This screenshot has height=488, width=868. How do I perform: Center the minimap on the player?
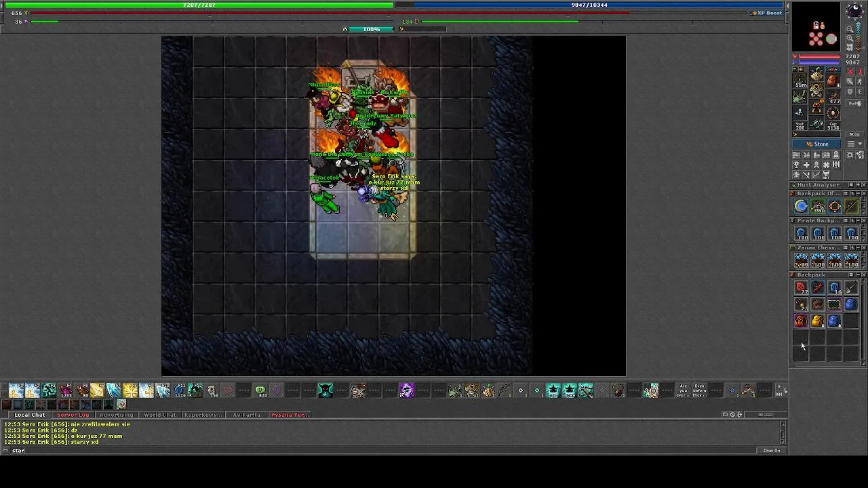pyautogui.click(x=850, y=47)
